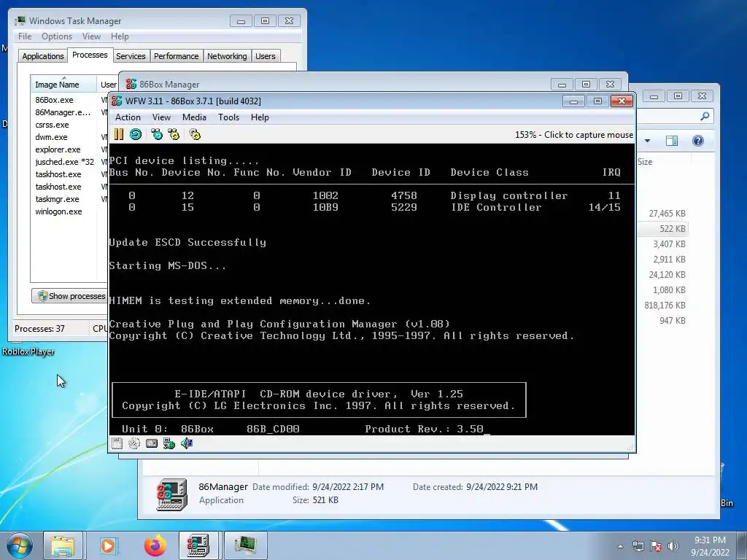Launch Windows Media Player from taskbar
Screen dimensions: 747x560
point(108,545)
